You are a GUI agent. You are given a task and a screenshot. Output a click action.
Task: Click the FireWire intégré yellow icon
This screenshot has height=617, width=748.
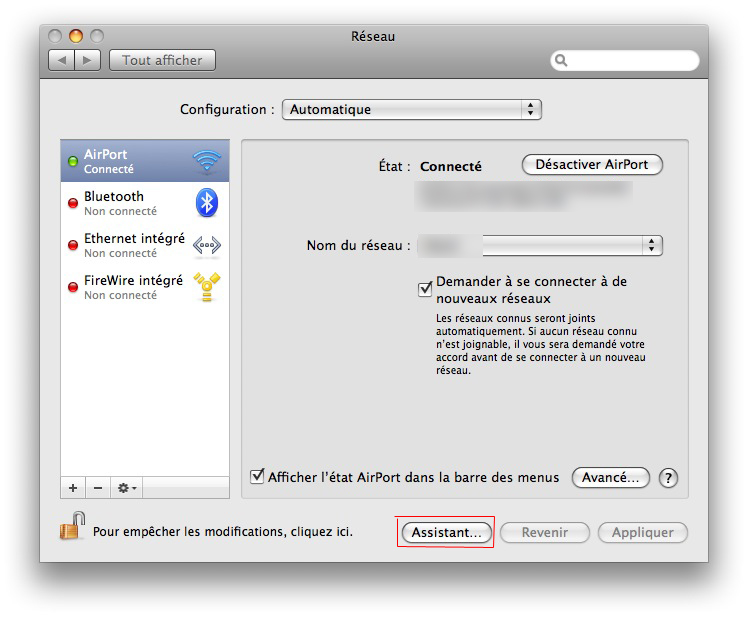click(207, 287)
